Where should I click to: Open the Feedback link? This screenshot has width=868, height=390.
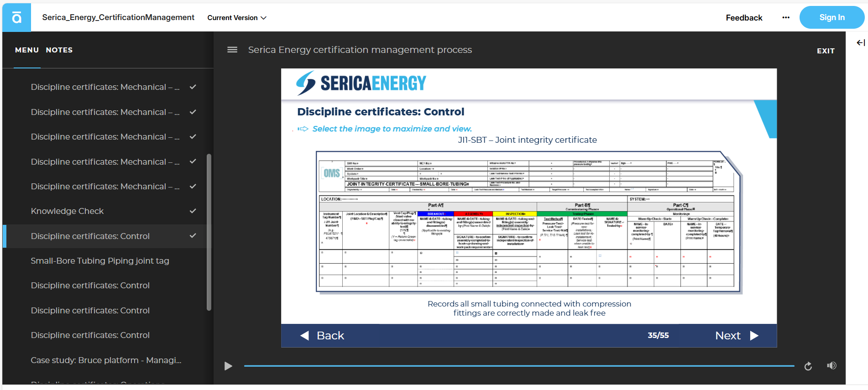pyautogui.click(x=744, y=18)
